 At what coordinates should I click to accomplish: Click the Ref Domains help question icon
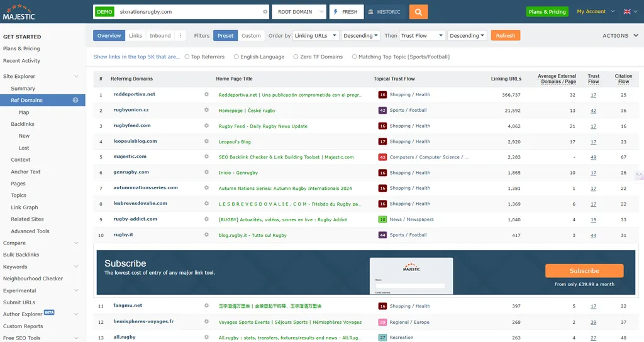75,100
